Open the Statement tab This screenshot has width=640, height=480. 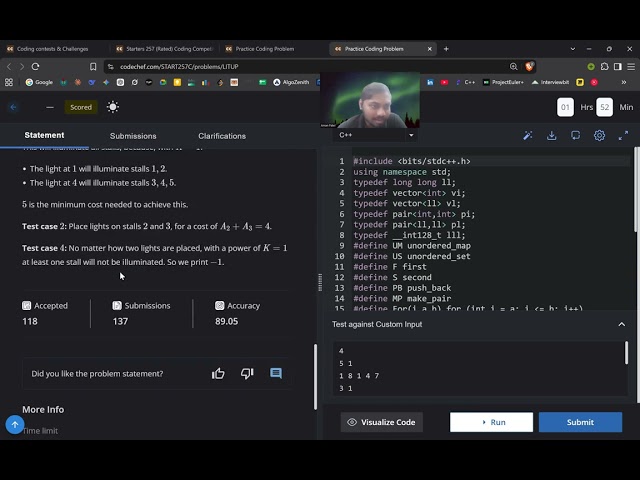coord(44,135)
